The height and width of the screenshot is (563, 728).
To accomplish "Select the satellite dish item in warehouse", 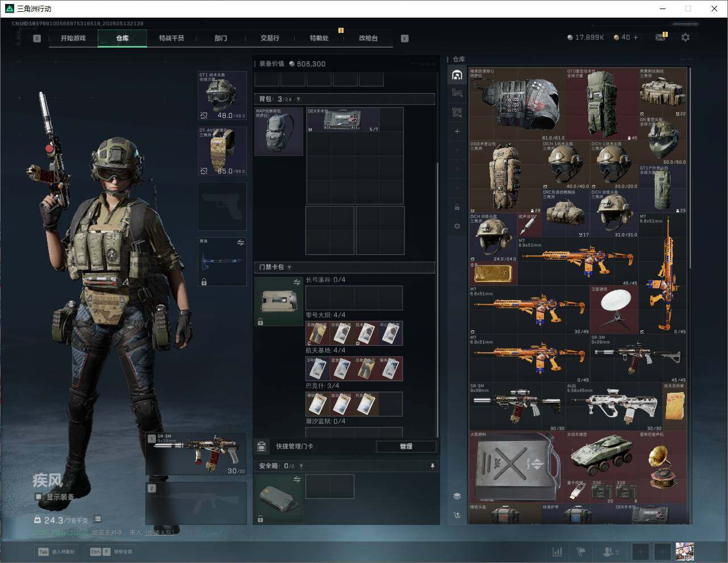I will [x=614, y=310].
